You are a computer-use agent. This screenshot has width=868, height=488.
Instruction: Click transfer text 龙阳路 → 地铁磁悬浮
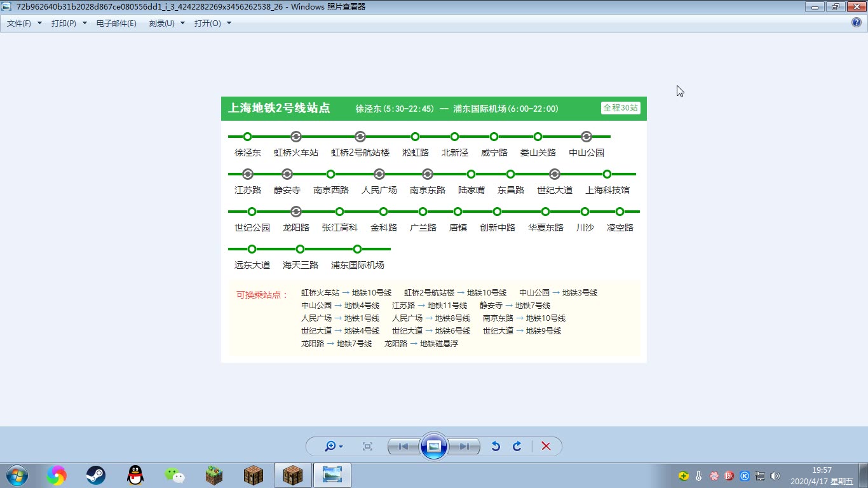[x=421, y=344]
